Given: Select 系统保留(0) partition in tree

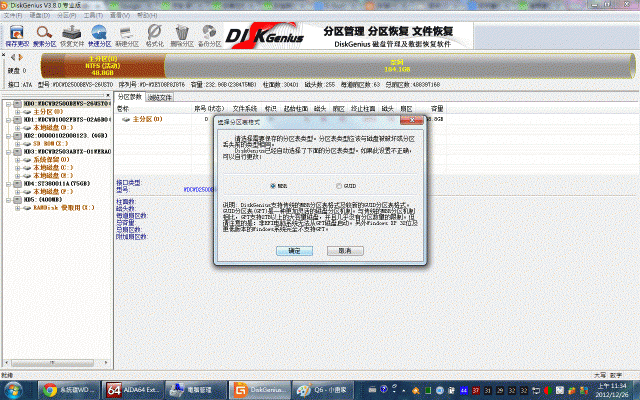Looking at the screenshot, I should pos(51,160).
